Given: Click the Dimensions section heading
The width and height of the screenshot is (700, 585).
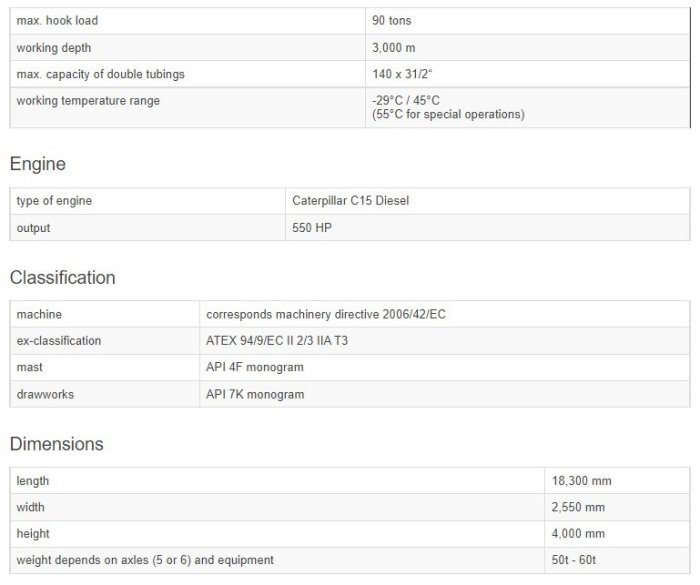Looking at the screenshot, I should [x=57, y=443].
